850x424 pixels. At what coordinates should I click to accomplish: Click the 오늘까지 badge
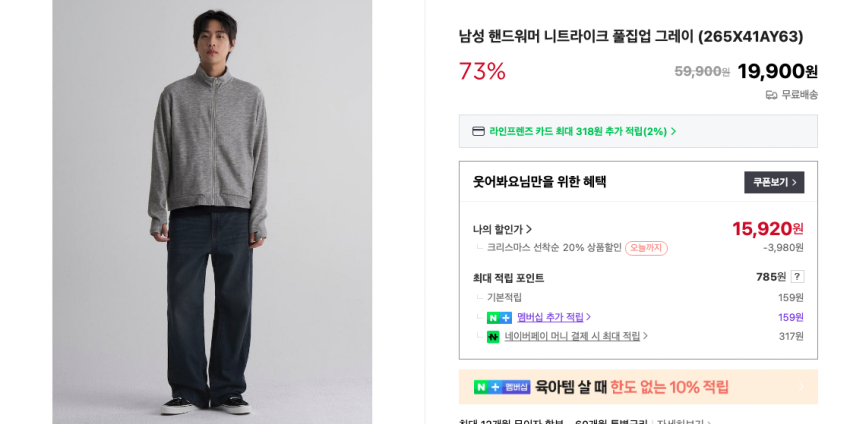(x=646, y=248)
